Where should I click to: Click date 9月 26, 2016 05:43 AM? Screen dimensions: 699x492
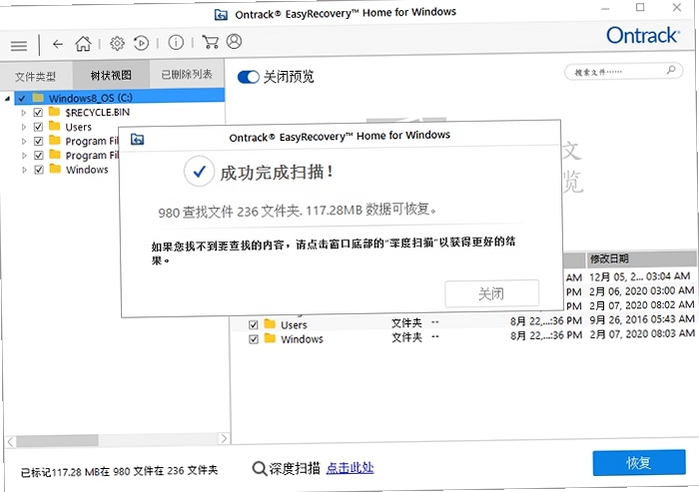pyautogui.click(x=642, y=319)
